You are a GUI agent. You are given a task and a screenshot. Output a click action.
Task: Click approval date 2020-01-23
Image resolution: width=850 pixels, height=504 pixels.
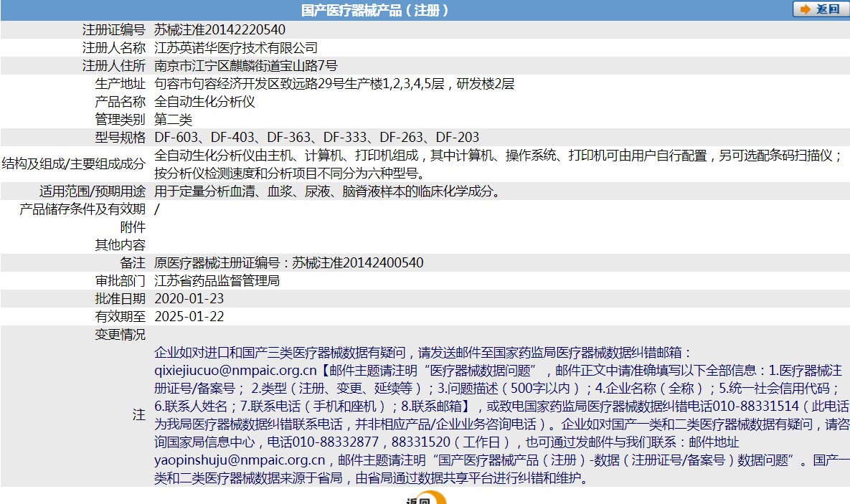[x=189, y=298]
